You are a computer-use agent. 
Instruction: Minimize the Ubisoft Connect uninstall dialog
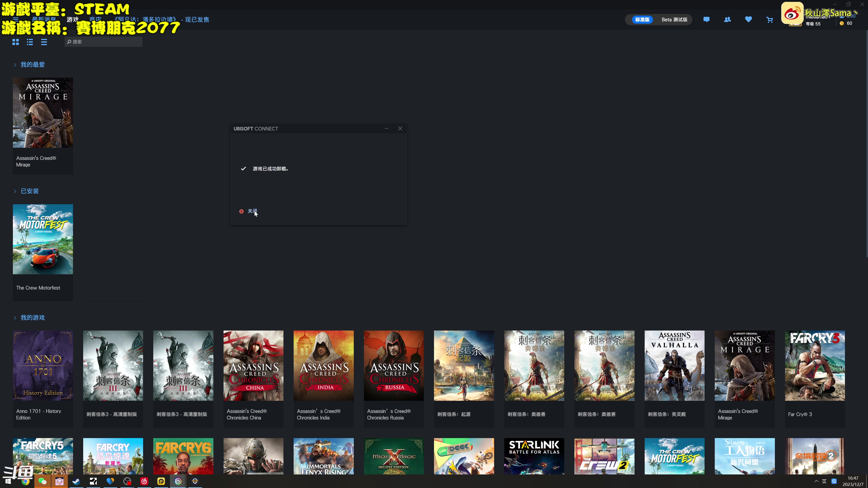(387, 128)
